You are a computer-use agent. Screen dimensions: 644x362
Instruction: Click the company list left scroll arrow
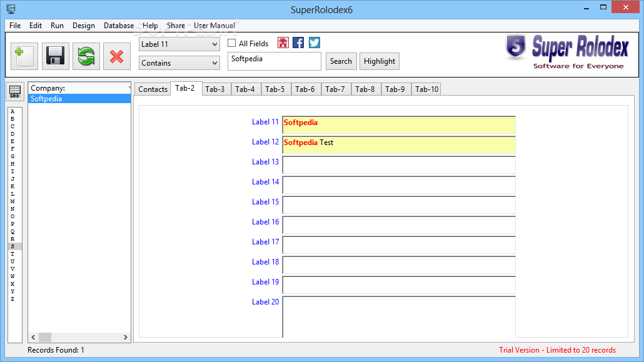point(33,338)
